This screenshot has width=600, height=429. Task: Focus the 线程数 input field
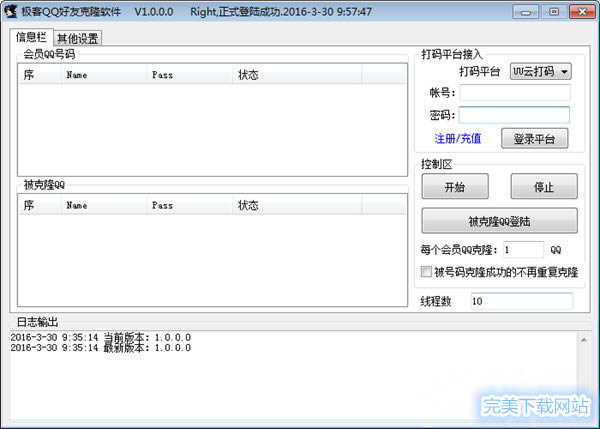tap(522, 301)
